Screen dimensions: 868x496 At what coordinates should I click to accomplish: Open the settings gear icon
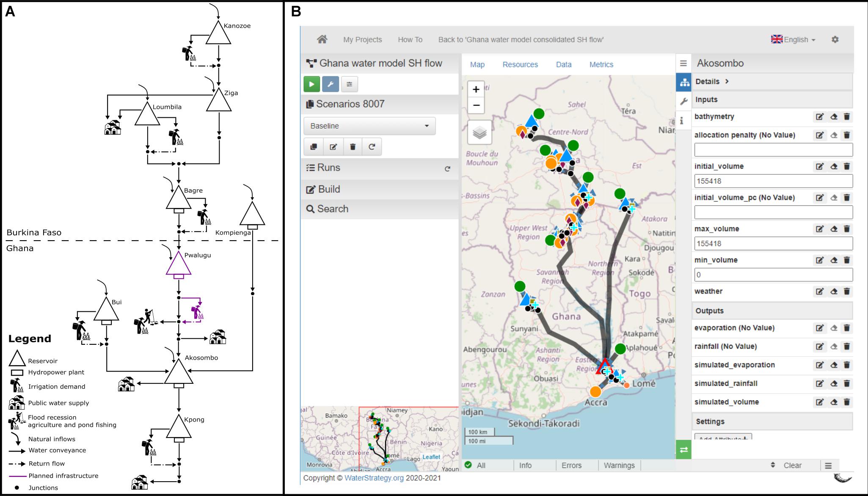[835, 39]
